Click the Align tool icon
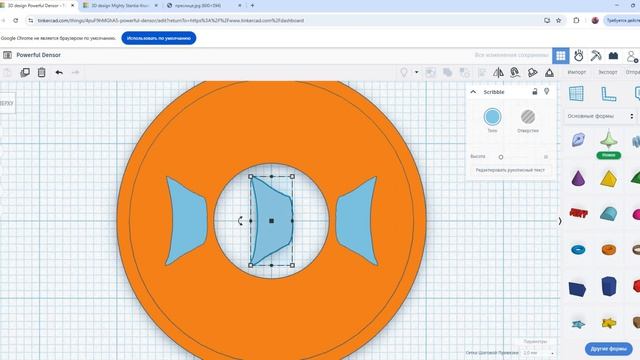The height and width of the screenshot is (360, 640). click(482, 73)
